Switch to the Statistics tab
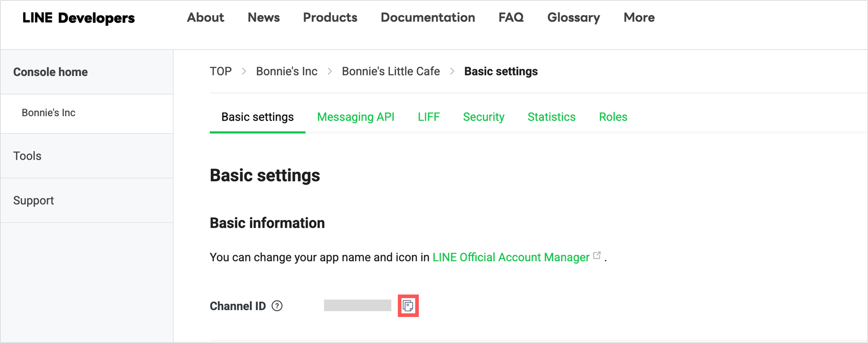Screen dimensions: 868x343 tap(552, 117)
